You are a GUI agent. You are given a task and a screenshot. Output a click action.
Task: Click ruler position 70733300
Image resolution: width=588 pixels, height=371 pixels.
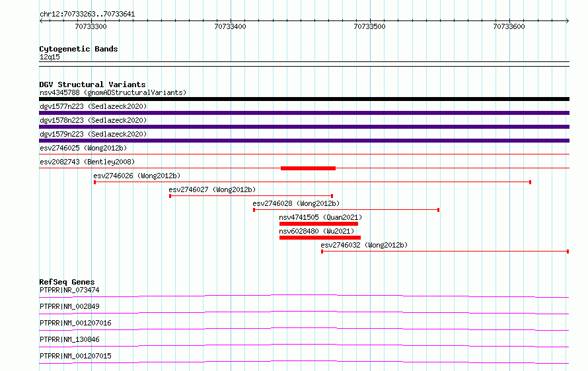click(x=91, y=26)
